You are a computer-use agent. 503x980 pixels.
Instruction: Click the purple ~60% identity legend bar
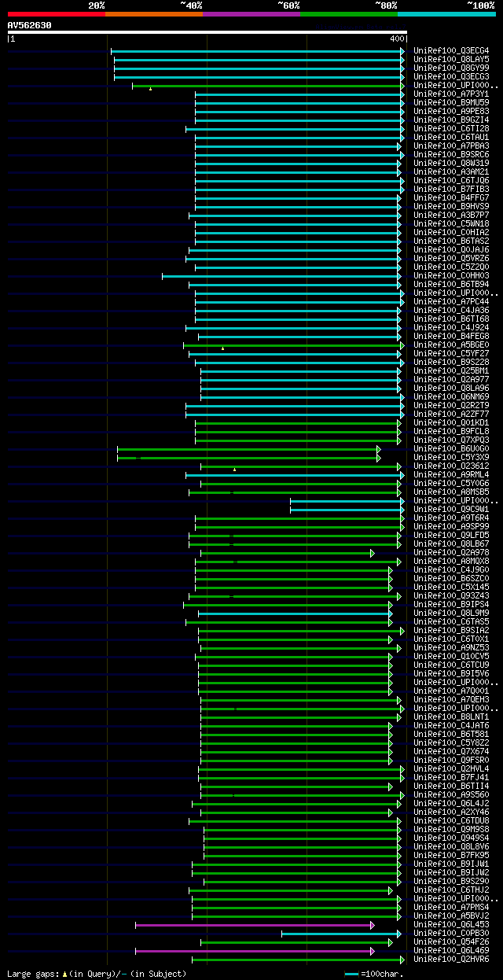click(x=251, y=14)
